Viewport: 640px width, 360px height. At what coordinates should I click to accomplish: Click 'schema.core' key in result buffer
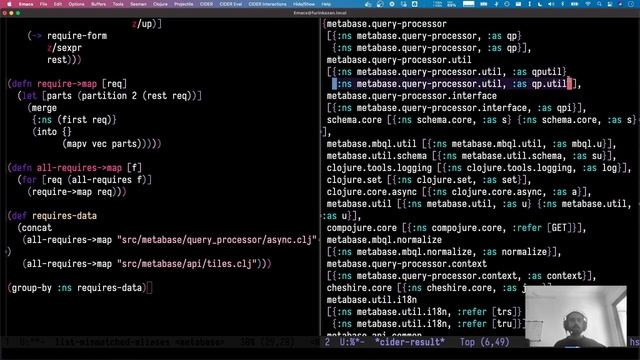click(x=354, y=120)
